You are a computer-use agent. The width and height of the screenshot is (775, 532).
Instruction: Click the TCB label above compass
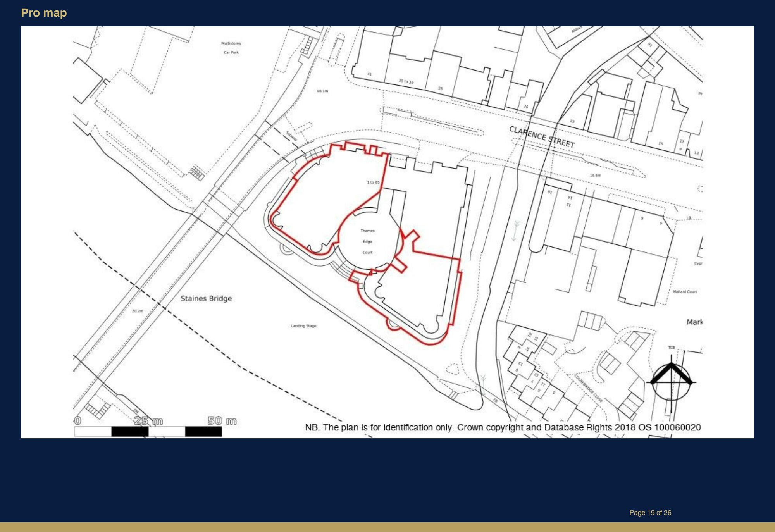pos(671,348)
